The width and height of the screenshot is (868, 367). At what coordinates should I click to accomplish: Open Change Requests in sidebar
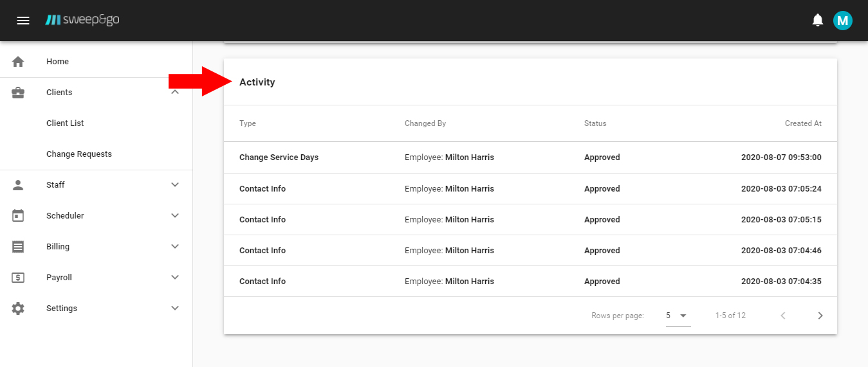78,154
